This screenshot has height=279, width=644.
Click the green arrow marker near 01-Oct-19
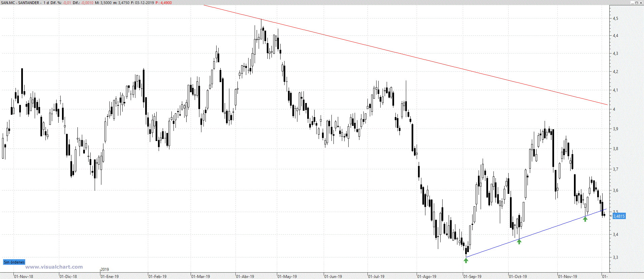point(519,241)
